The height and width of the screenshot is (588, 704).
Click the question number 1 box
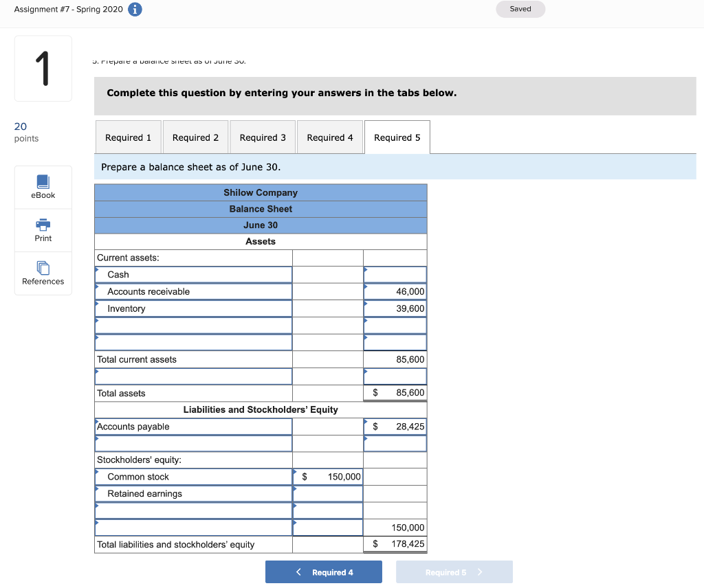[x=43, y=68]
